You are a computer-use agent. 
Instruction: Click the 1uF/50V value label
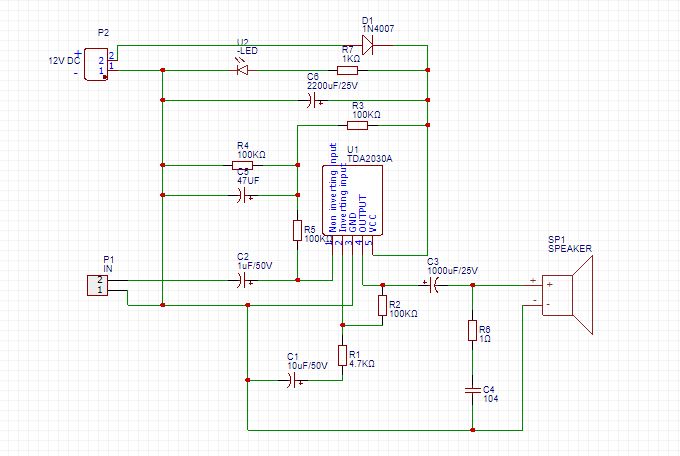point(255,266)
